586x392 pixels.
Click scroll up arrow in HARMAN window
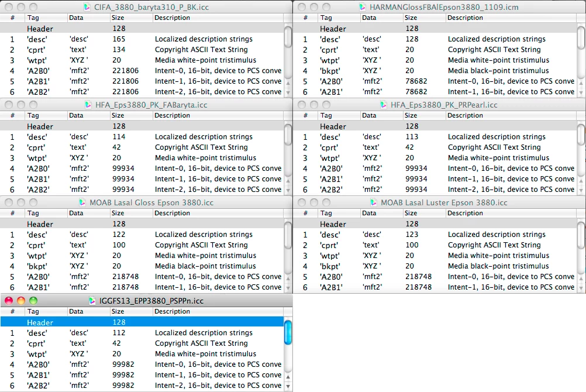click(x=581, y=82)
